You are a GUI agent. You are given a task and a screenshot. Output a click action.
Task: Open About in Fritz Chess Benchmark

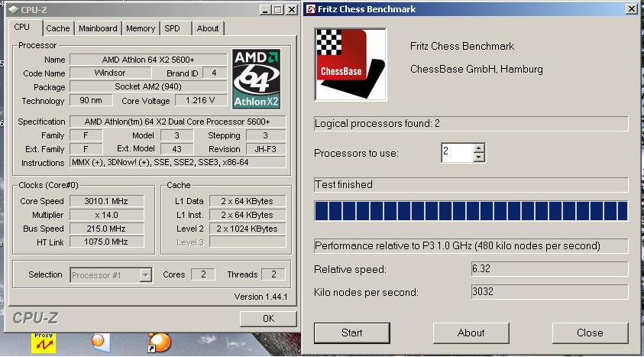(471, 333)
